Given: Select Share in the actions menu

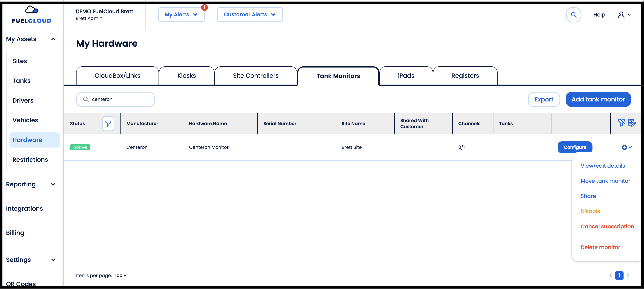Looking at the screenshot, I should (588, 196).
